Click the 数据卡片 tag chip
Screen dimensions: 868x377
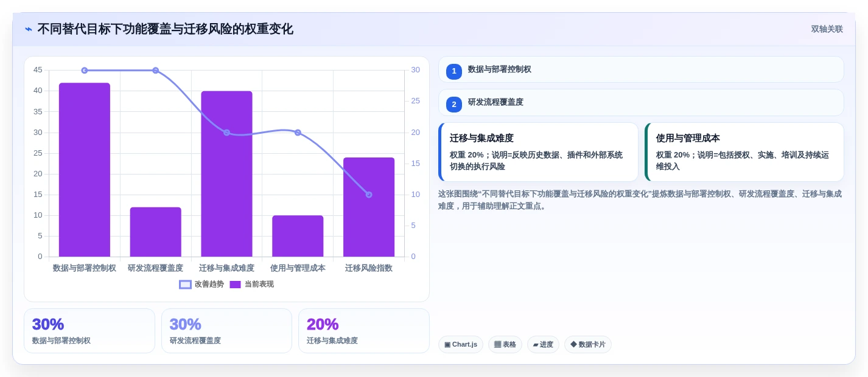[x=588, y=345]
